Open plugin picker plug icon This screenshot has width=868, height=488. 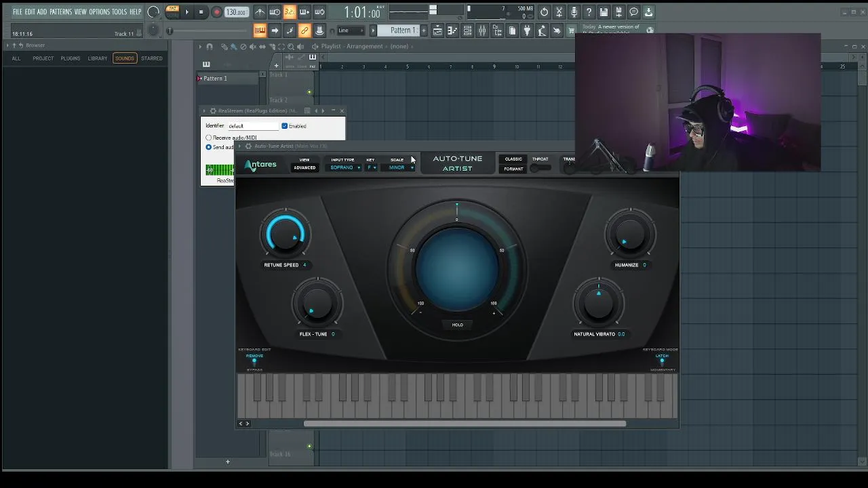click(x=527, y=30)
